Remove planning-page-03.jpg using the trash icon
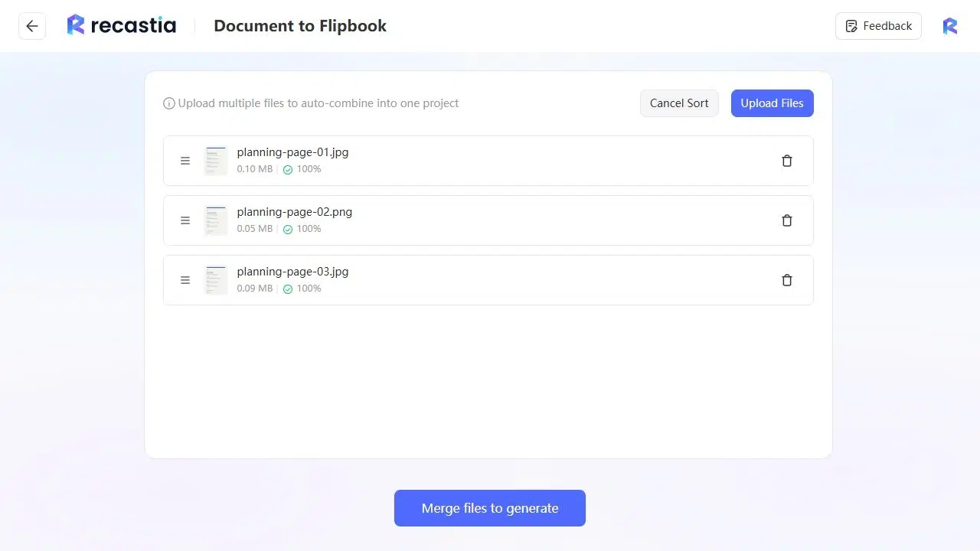Screen dimensions: 980x551 (786, 280)
